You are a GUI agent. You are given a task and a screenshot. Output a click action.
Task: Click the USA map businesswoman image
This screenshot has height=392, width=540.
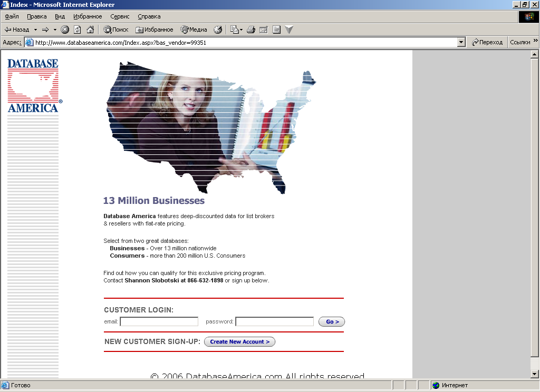pos(211,128)
